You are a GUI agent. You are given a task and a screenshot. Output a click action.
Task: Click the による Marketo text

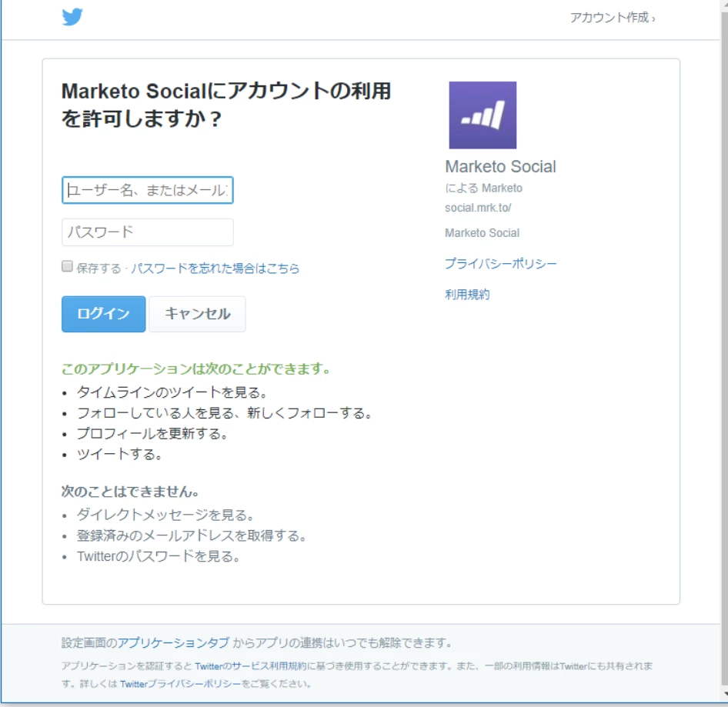coord(483,188)
